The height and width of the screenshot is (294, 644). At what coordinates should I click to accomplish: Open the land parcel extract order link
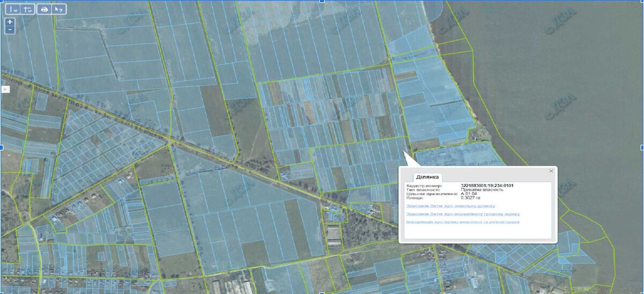pyautogui.click(x=450, y=206)
